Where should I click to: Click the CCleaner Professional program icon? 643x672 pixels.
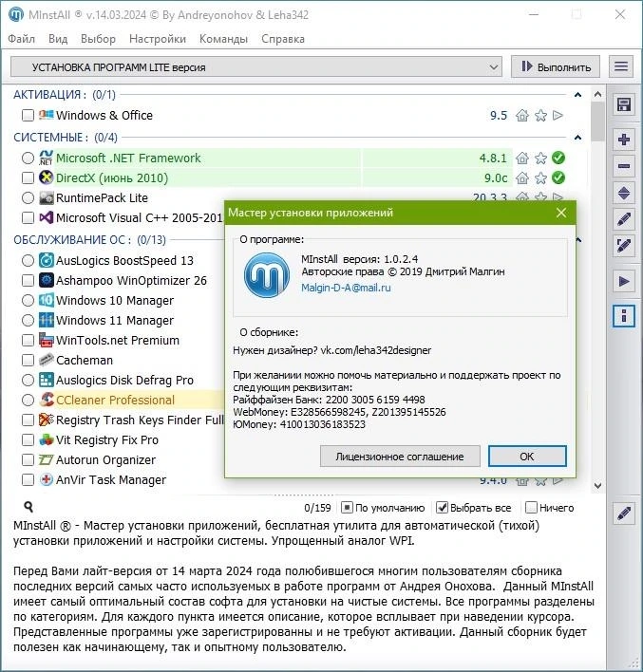[x=46, y=400]
